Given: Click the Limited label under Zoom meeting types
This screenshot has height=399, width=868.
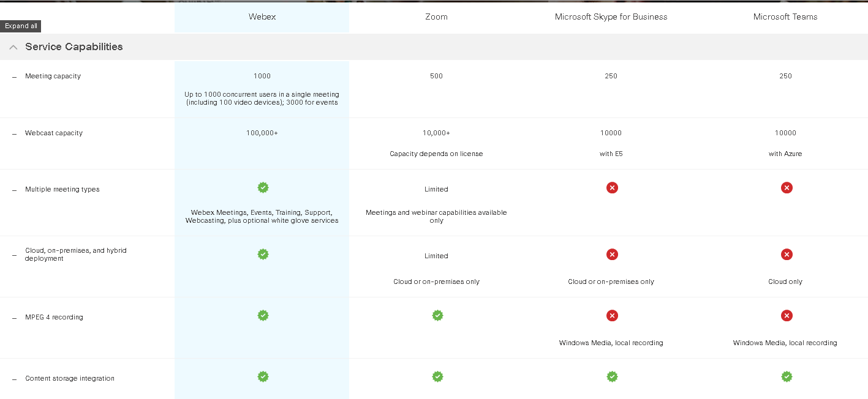Looking at the screenshot, I should (436, 189).
